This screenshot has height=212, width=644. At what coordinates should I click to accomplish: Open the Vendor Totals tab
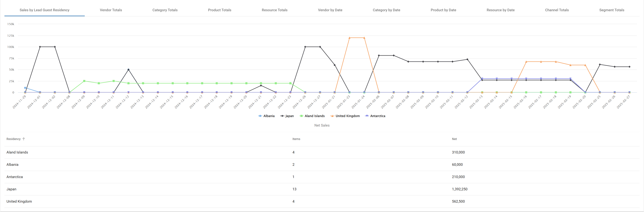111,10
